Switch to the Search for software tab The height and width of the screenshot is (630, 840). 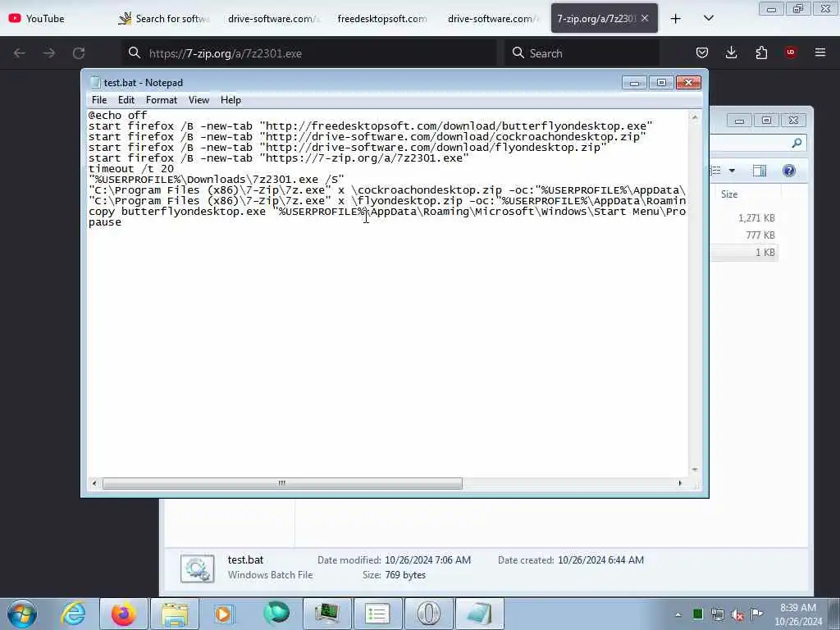point(164,18)
